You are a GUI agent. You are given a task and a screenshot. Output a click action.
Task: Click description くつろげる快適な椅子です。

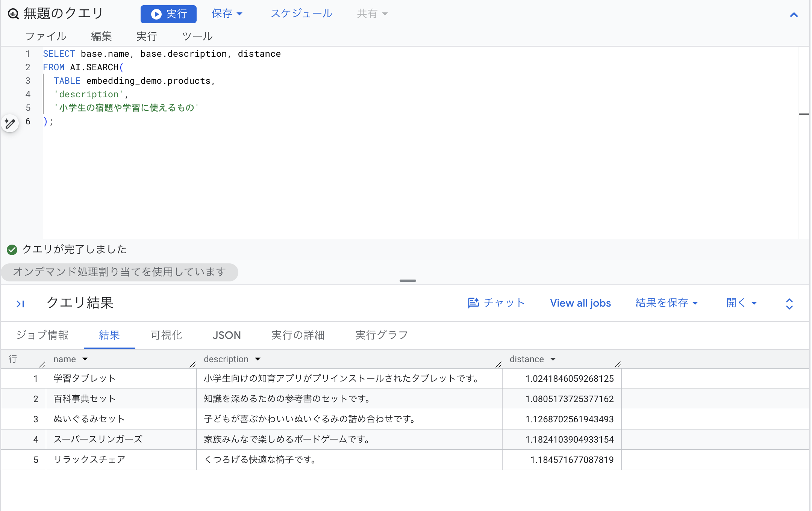[x=261, y=460]
